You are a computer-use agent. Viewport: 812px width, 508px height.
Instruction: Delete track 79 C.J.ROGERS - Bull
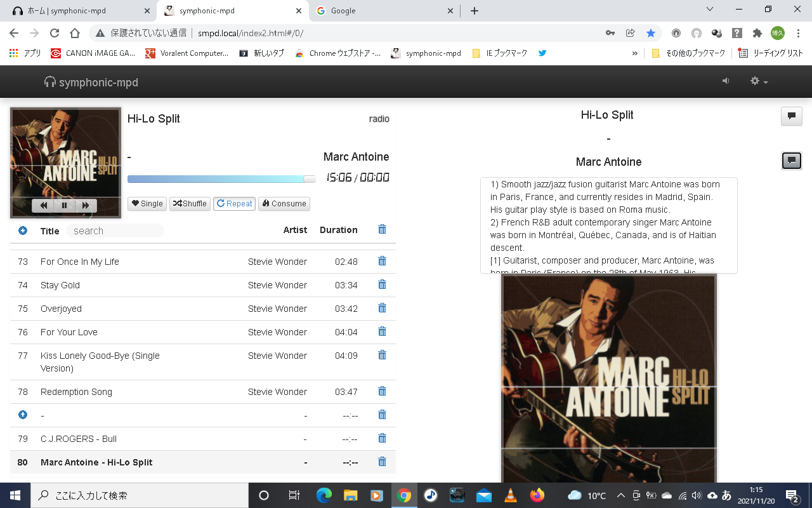click(x=382, y=438)
